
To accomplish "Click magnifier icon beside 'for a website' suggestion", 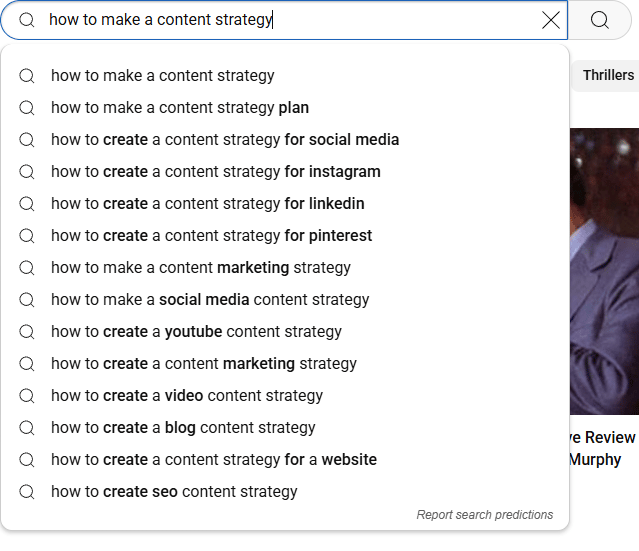I will (x=27, y=459).
